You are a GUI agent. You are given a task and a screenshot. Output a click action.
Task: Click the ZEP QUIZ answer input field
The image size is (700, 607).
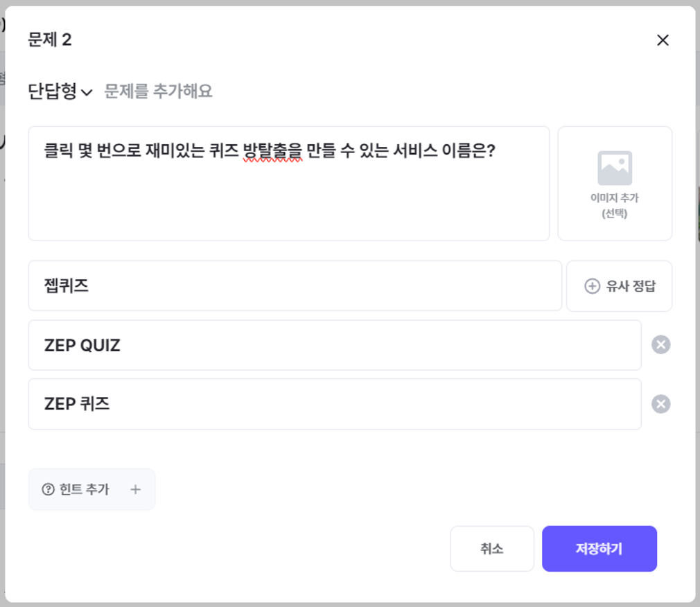pos(334,345)
